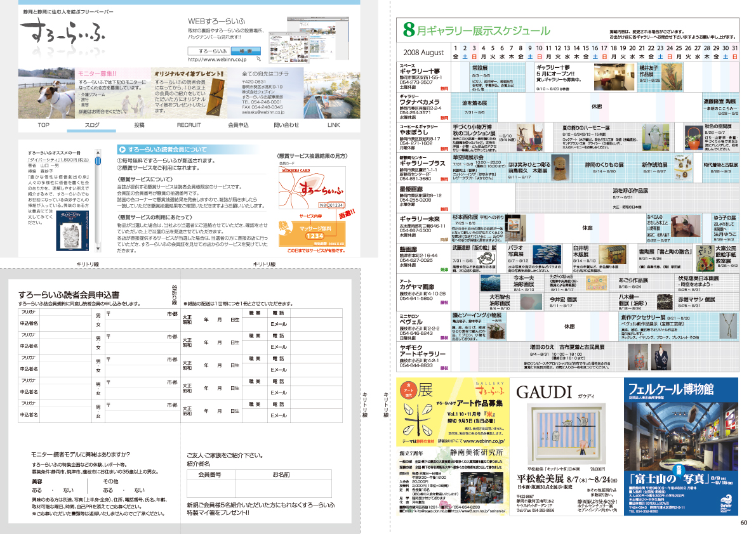The width and height of the screenshot is (756, 534).
Task: Choose ない under その他
Action: (x=140, y=490)
